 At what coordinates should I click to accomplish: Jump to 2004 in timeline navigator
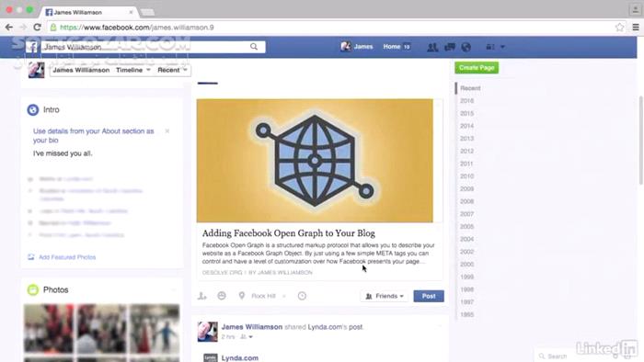[x=467, y=239]
